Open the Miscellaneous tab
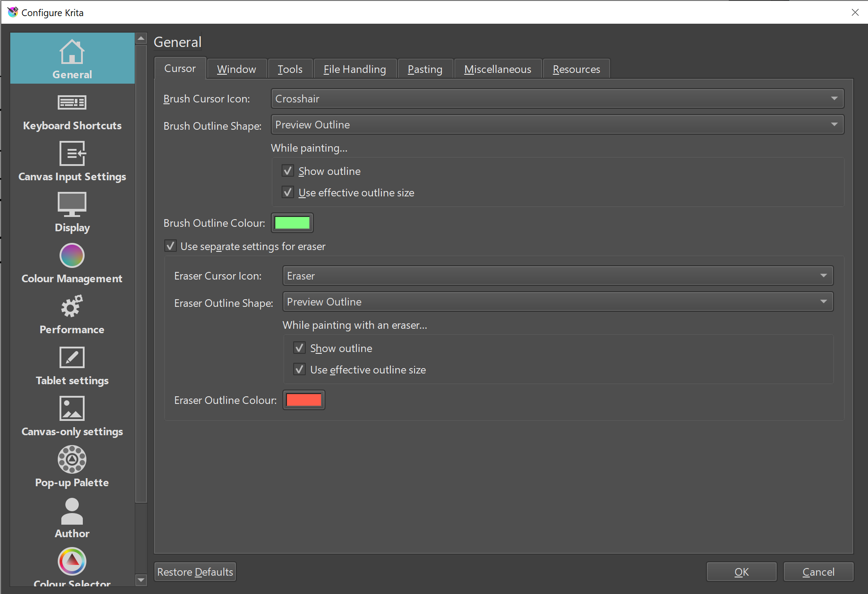This screenshot has height=594, width=868. (x=497, y=69)
